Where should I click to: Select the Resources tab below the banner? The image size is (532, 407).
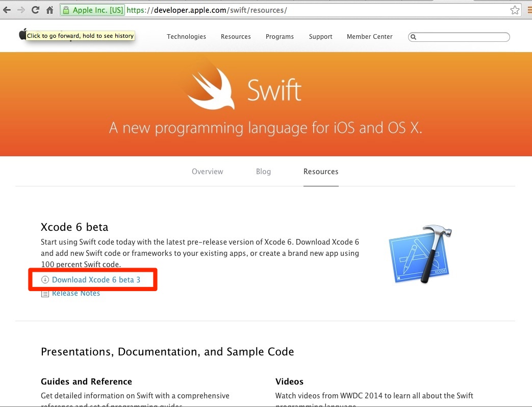coord(321,172)
